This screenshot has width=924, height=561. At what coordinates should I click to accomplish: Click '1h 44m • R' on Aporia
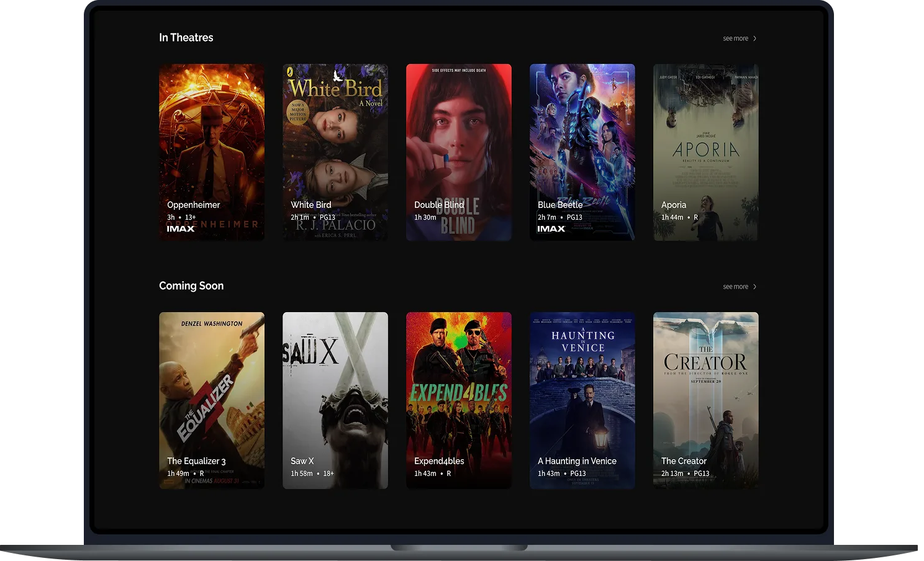click(679, 217)
